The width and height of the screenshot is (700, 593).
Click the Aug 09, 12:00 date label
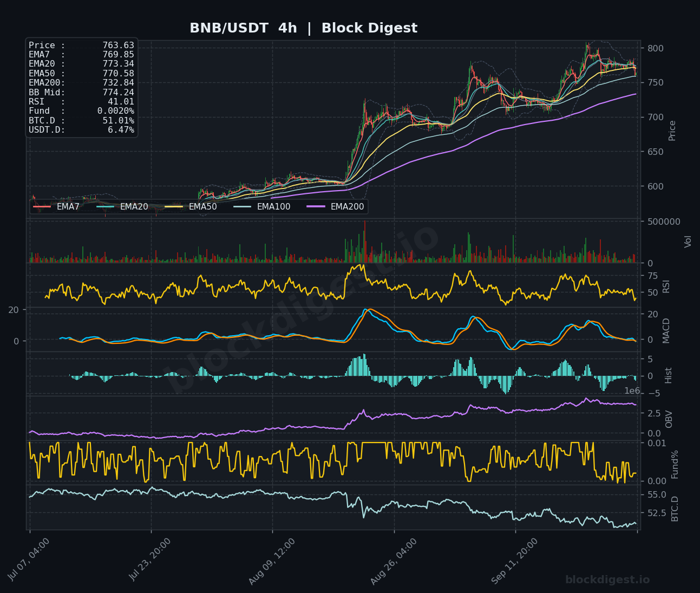click(x=272, y=561)
